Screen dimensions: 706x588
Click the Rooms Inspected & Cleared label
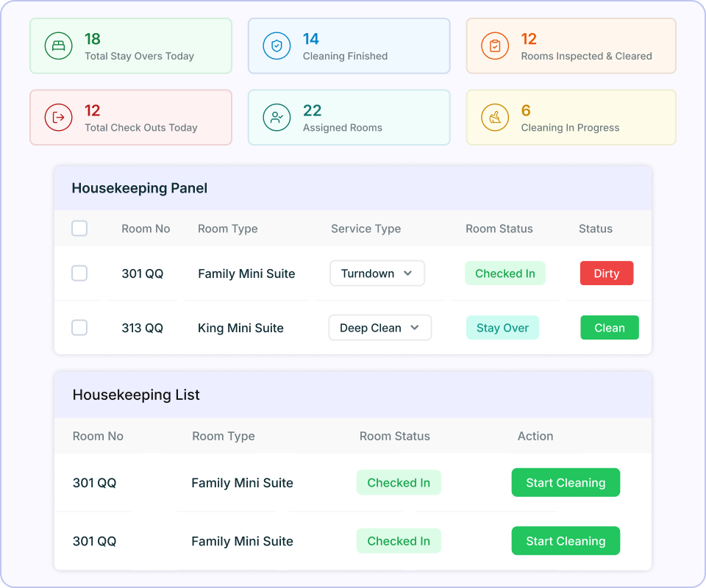(x=587, y=57)
